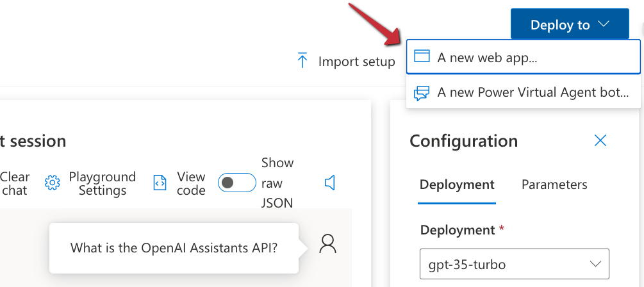Click the "What is the OpenAI Assistants API?" message
Screen dimensions: 644x287
(174, 248)
